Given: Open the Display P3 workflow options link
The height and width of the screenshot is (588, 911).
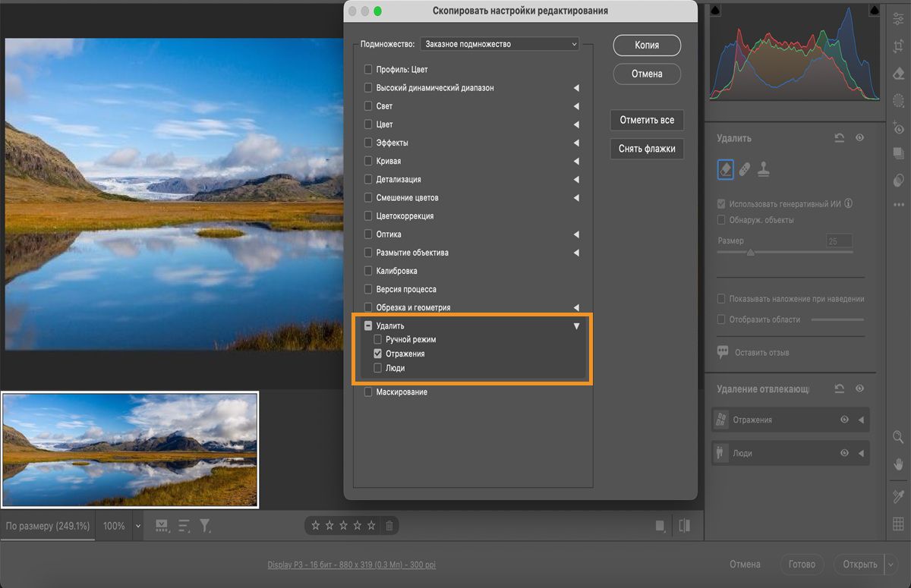Looking at the screenshot, I should 351,564.
